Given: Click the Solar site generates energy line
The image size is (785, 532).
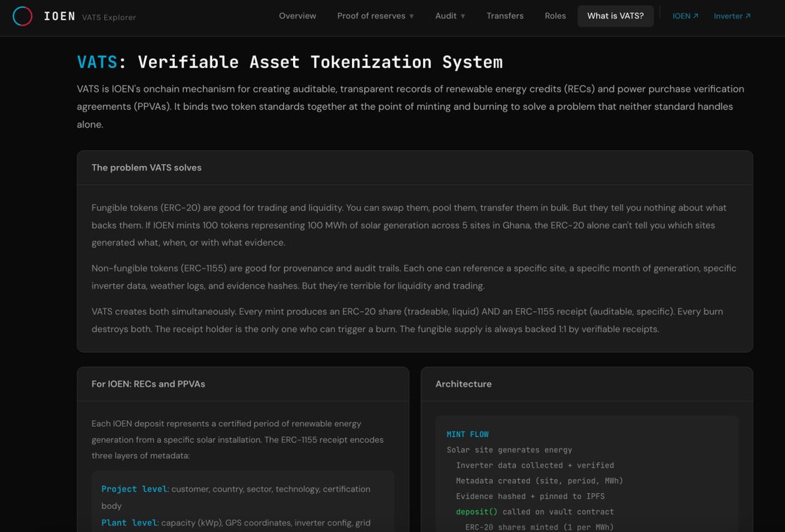Looking at the screenshot, I should click(x=510, y=450).
